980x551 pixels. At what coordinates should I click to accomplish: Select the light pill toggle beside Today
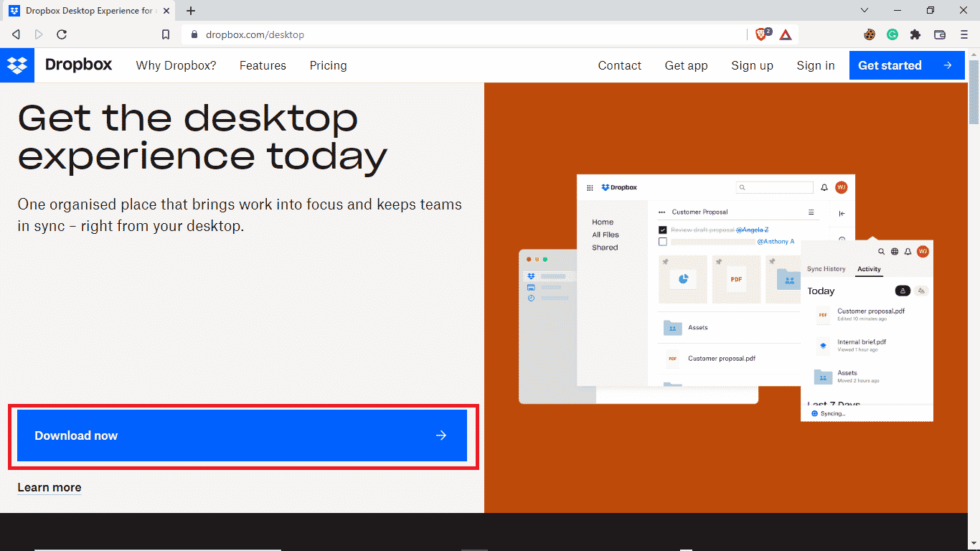tap(922, 291)
